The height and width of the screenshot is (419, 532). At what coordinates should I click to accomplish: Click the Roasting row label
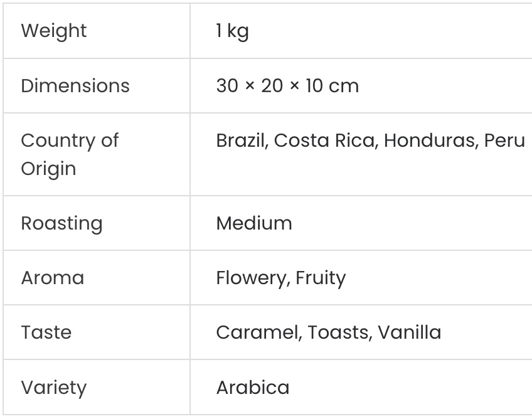click(x=61, y=223)
